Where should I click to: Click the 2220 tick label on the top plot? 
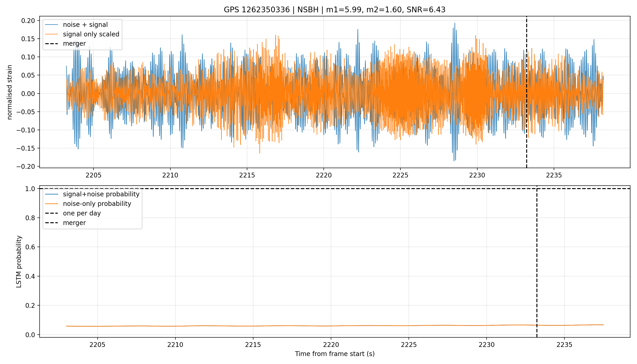pos(324,175)
